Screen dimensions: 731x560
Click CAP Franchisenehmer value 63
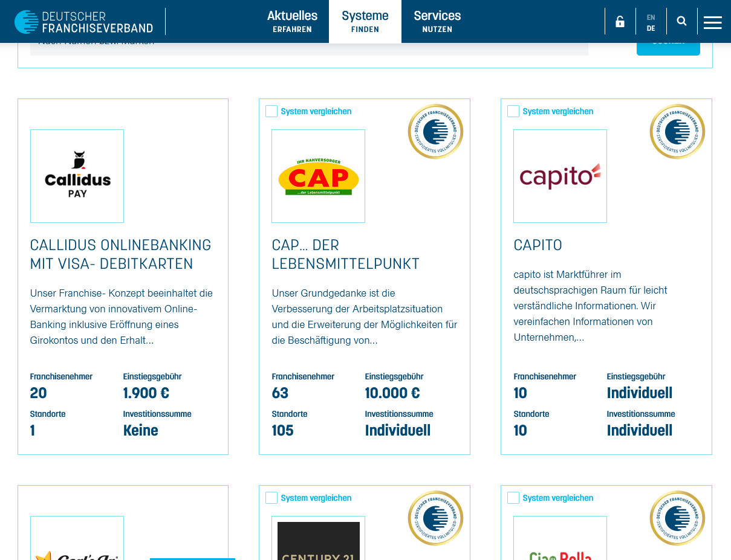click(280, 393)
